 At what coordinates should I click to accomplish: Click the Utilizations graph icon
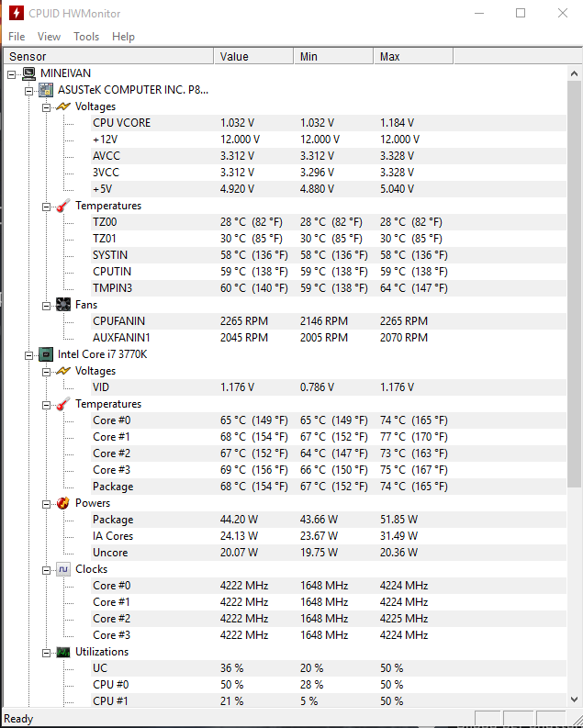tap(63, 652)
